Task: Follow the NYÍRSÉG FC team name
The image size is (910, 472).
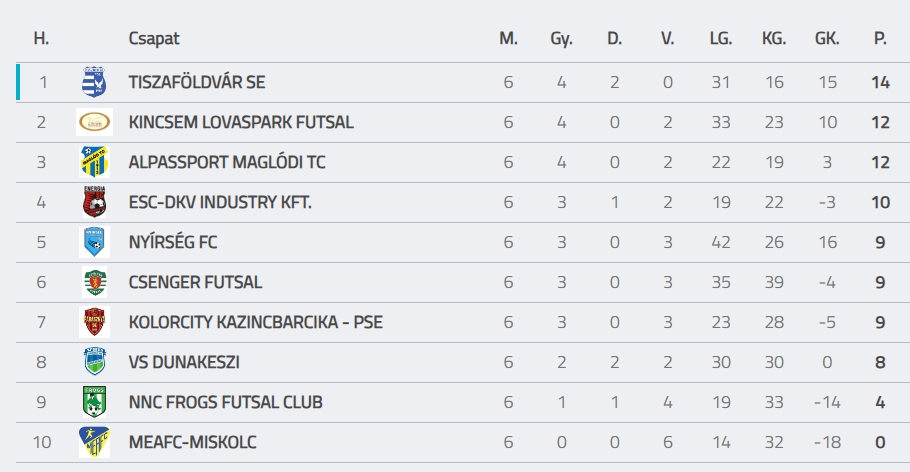Action: click(x=173, y=242)
